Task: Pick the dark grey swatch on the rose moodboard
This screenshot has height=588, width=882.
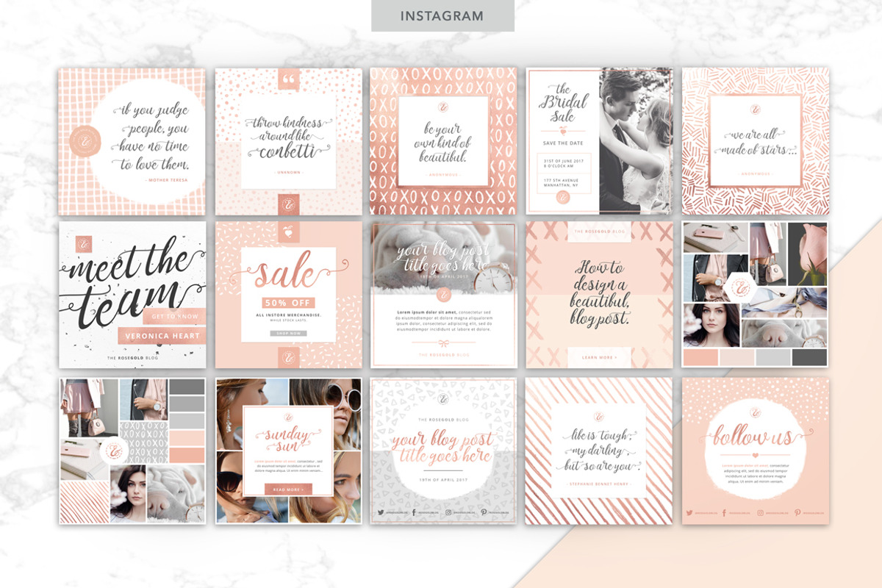Action: click(808, 357)
